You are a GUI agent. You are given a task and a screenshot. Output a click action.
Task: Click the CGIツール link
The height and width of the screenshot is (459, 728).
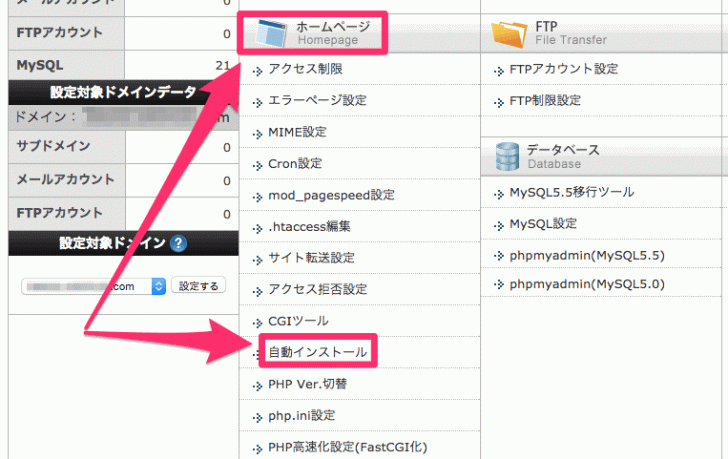(298, 321)
